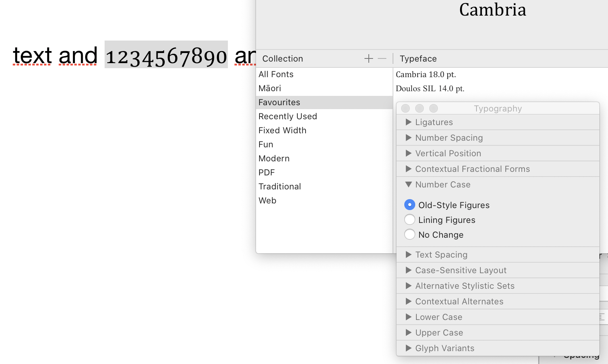The width and height of the screenshot is (608, 364).
Task: Select the Traditional collection
Action: pyautogui.click(x=324, y=187)
